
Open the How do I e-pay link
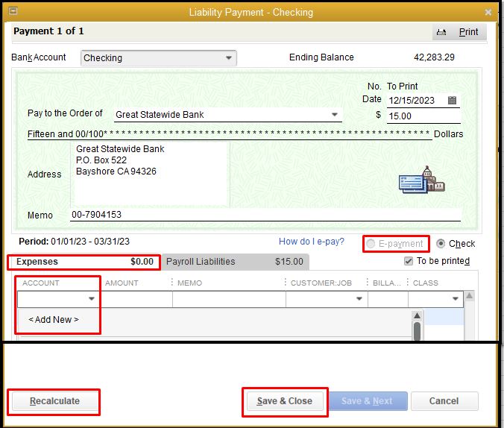click(312, 242)
